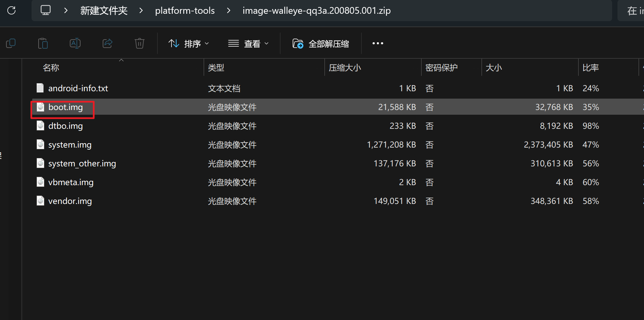
Task: Sort by 密码保护 column header
Action: pyautogui.click(x=442, y=67)
